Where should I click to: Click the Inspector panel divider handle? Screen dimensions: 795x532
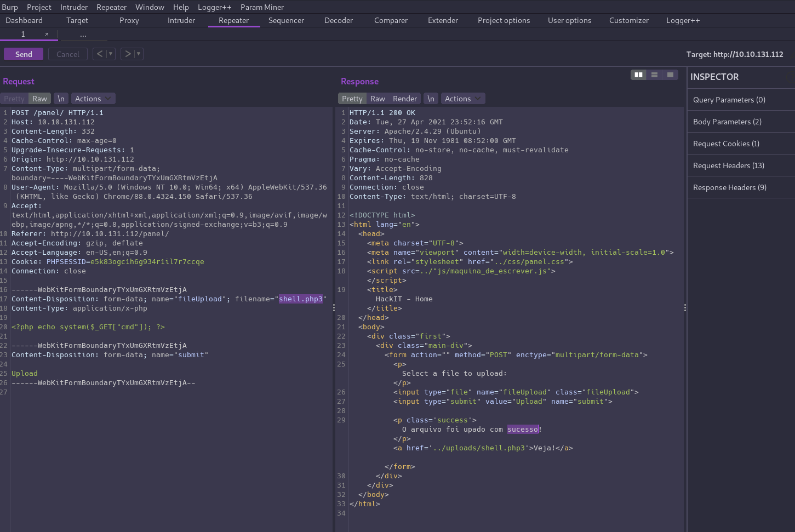click(685, 308)
